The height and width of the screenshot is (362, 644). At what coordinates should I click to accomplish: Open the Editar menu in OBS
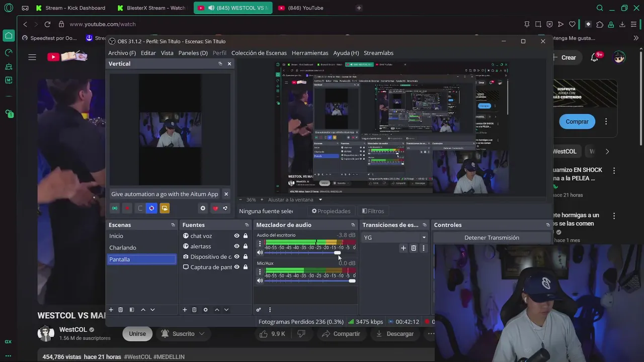click(148, 53)
